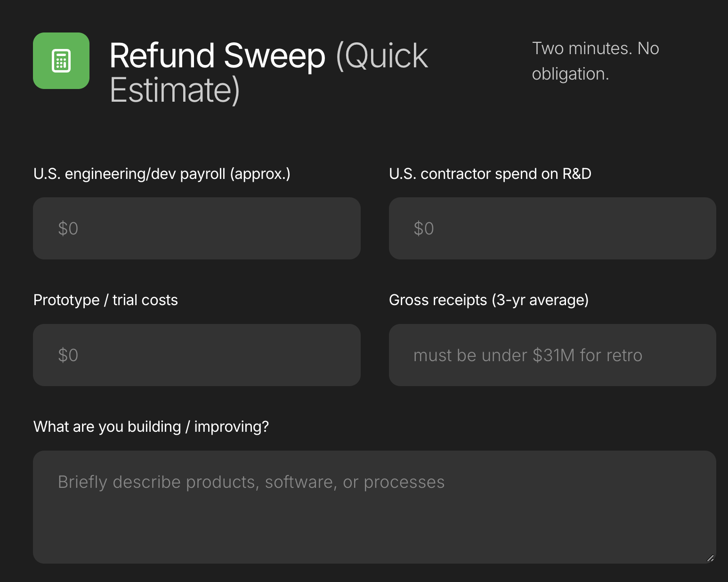Click the $0 placeholder in payroll field
Viewport: 728px width, 582px height.
click(x=68, y=228)
